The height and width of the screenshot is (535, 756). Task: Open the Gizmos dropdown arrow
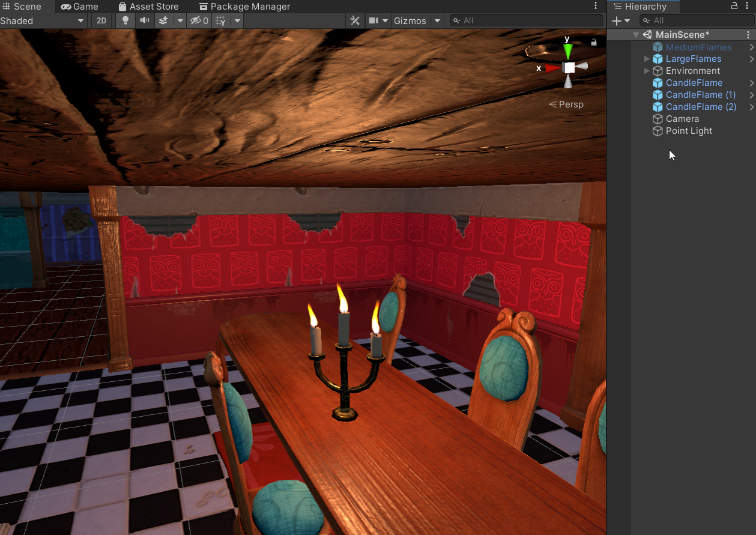[437, 20]
